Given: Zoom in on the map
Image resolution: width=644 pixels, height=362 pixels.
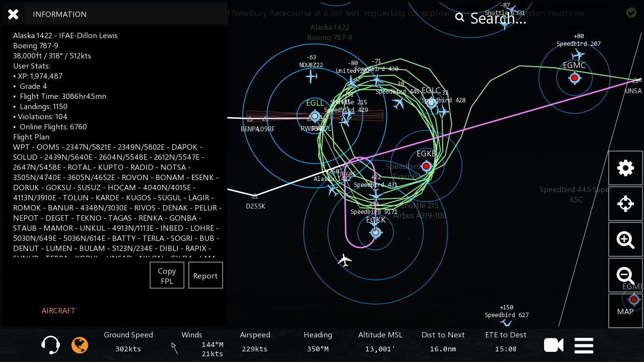Looking at the screenshot, I should [x=626, y=239].
